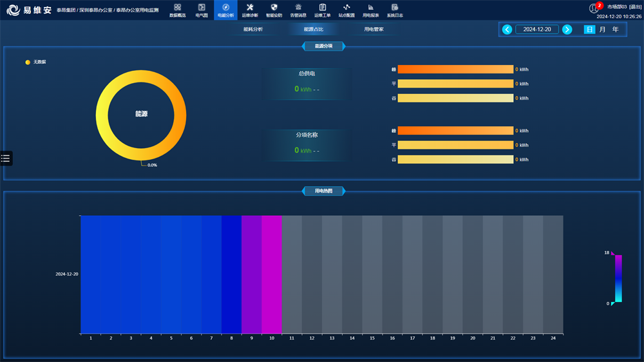644x362 pixels.
Task: Click the 0.0% donut label
Action: tap(153, 165)
